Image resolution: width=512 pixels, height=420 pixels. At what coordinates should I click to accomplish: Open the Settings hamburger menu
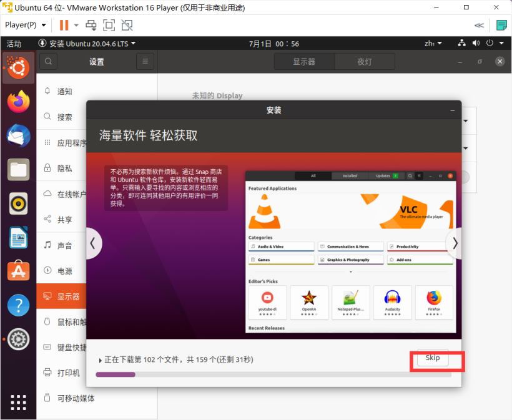[145, 61]
